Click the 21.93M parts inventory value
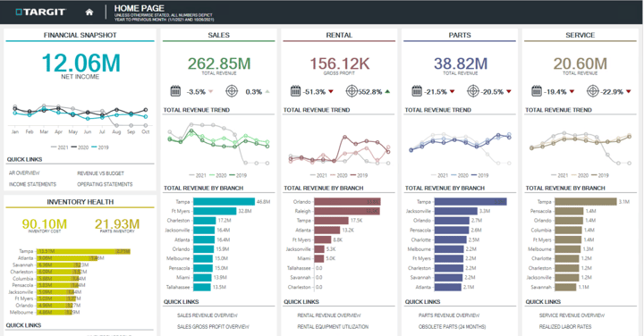This screenshot has width=644, height=336. click(117, 224)
